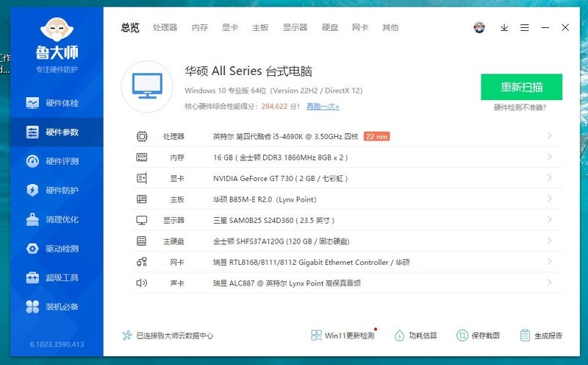Click the 华硕 All Series 台式电脑 title

coord(248,71)
